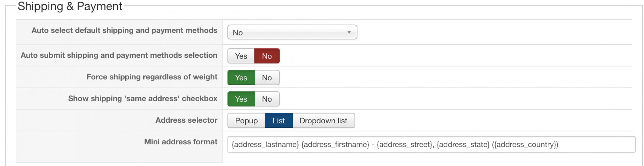
Task: Click the "Show shipping 'same address' checkbox" label
Action: (x=143, y=99)
